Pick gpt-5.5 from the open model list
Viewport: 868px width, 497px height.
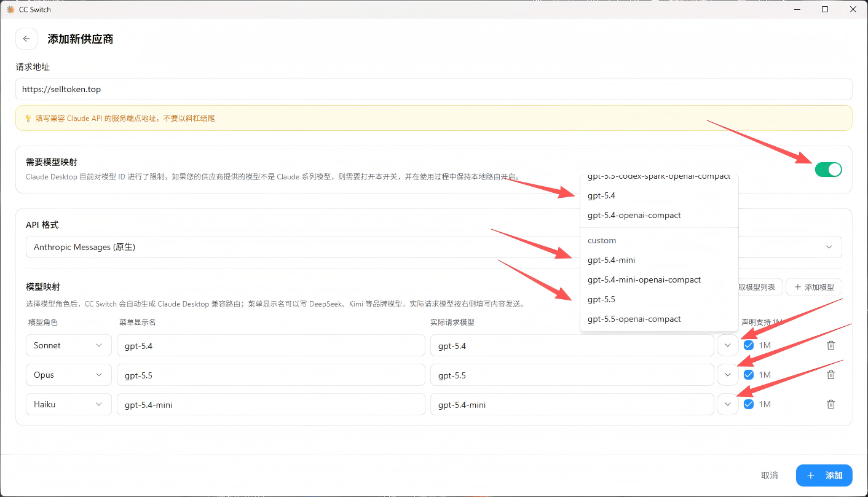[659, 299]
